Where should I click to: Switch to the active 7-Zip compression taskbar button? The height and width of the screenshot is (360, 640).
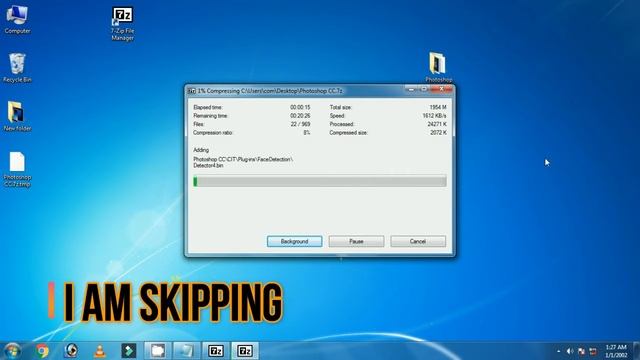[x=245, y=351]
